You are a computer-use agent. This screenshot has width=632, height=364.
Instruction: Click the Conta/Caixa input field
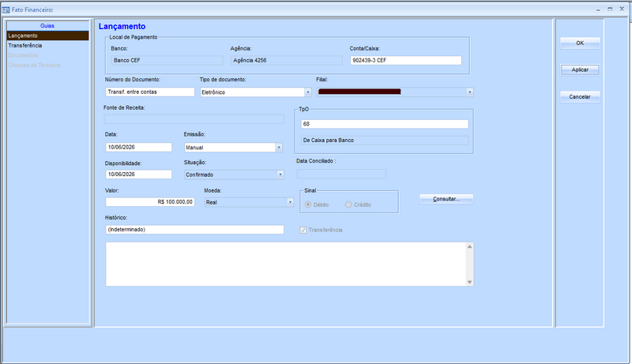click(405, 60)
